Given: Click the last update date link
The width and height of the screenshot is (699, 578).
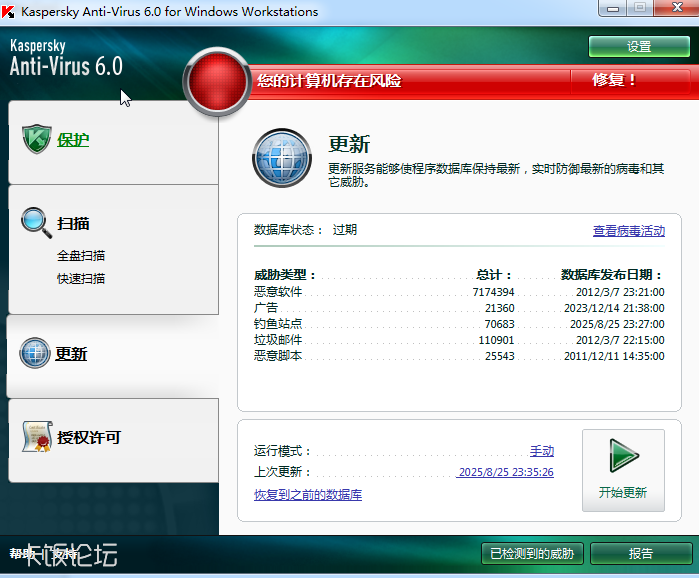Looking at the screenshot, I should click(x=505, y=472).
